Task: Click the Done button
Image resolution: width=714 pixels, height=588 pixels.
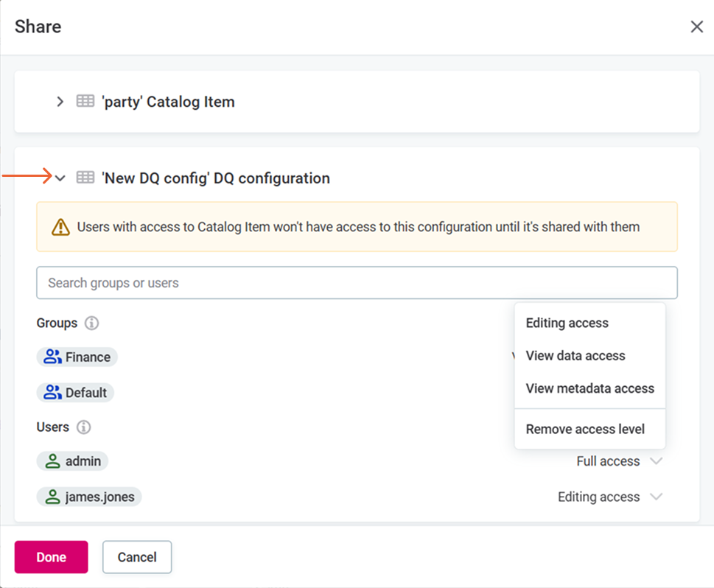Action: coord(50,557)
